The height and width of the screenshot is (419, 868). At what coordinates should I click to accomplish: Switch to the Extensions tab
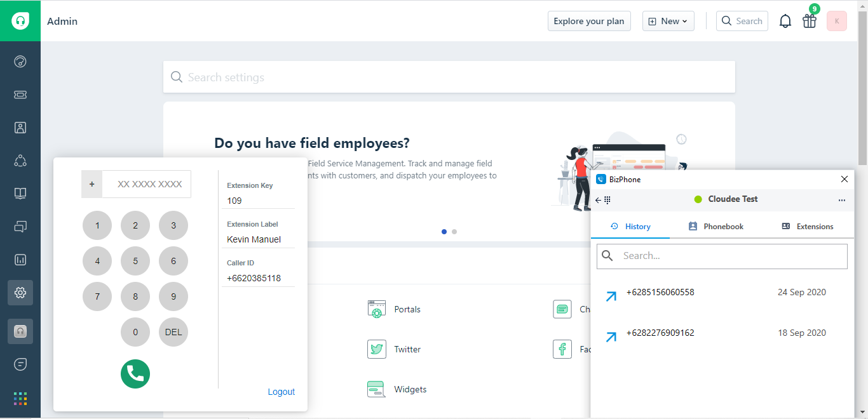(807, 225)
